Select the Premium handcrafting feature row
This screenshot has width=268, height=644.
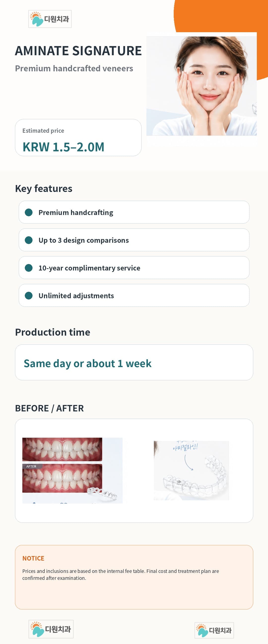(134, 212)
